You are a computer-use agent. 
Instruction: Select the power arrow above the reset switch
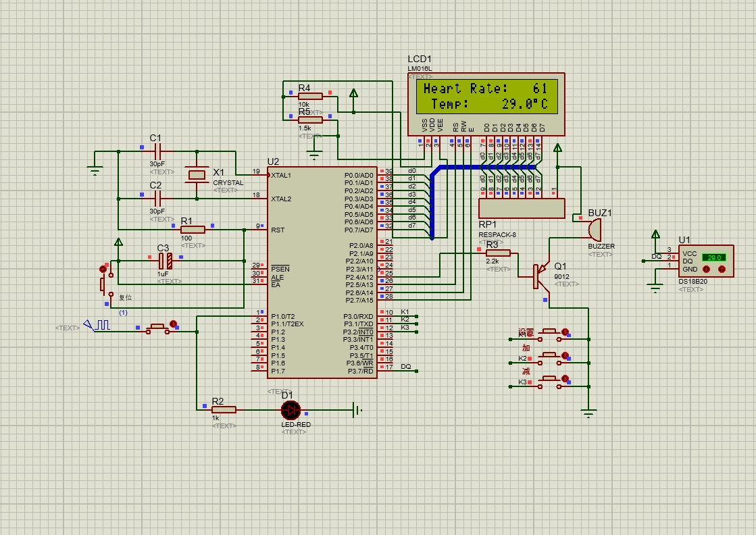[118, 241]
